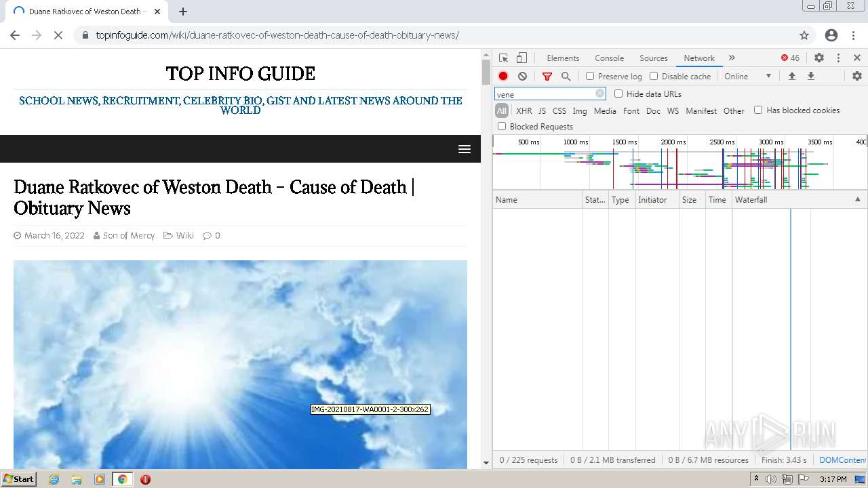This screenshot has width=868, height=488.
Task: Switch to the Console tab
Action: pos(609,58)
